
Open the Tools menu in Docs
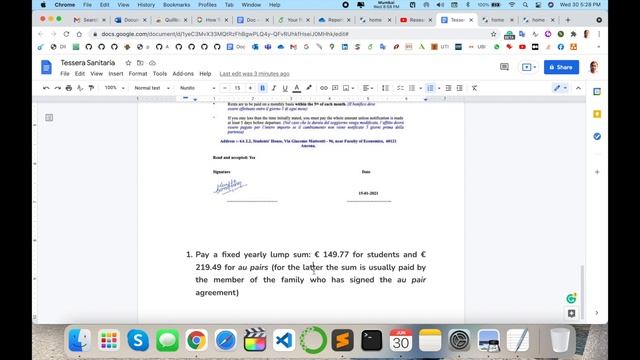[x=160, y=74]
